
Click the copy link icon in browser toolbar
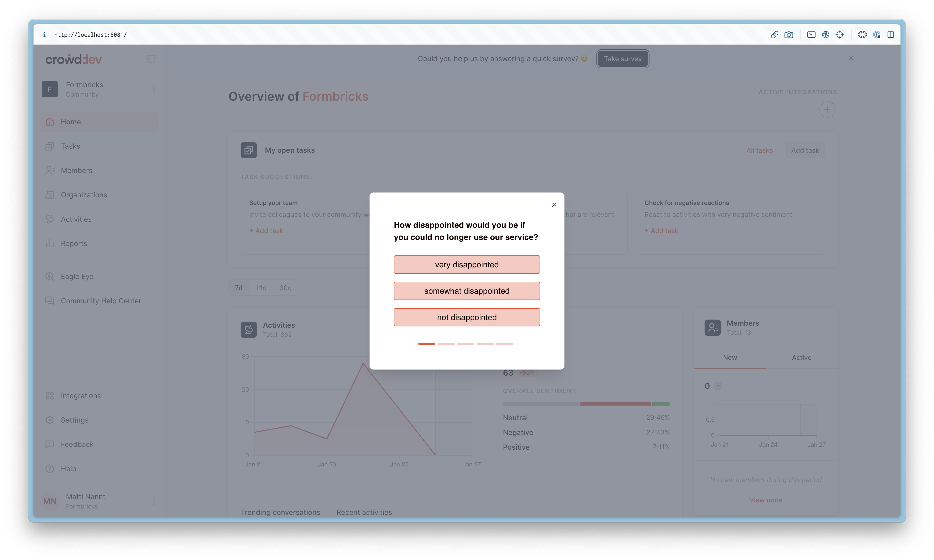(774, 35)
